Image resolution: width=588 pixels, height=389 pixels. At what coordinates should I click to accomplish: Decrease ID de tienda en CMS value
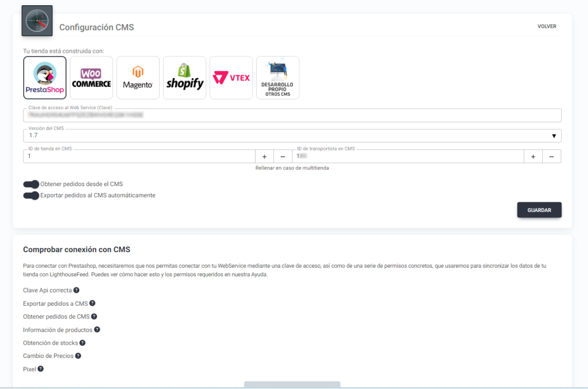[283, 156]
